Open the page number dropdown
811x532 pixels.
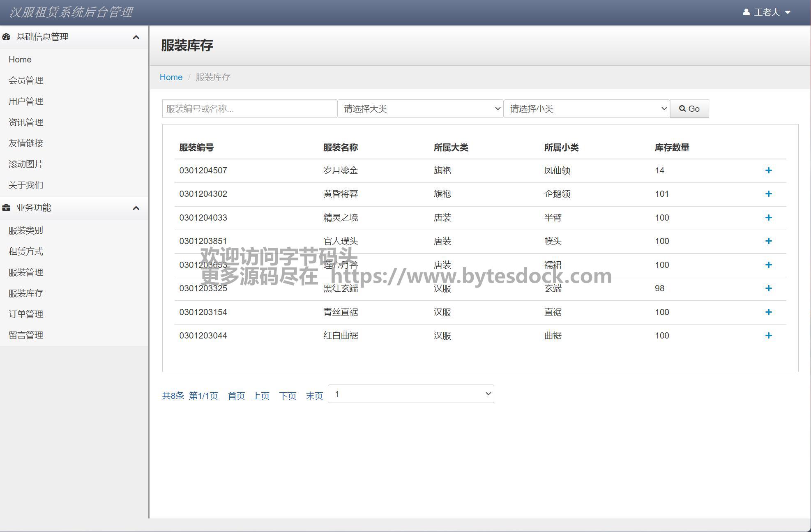tap(411, 394)
